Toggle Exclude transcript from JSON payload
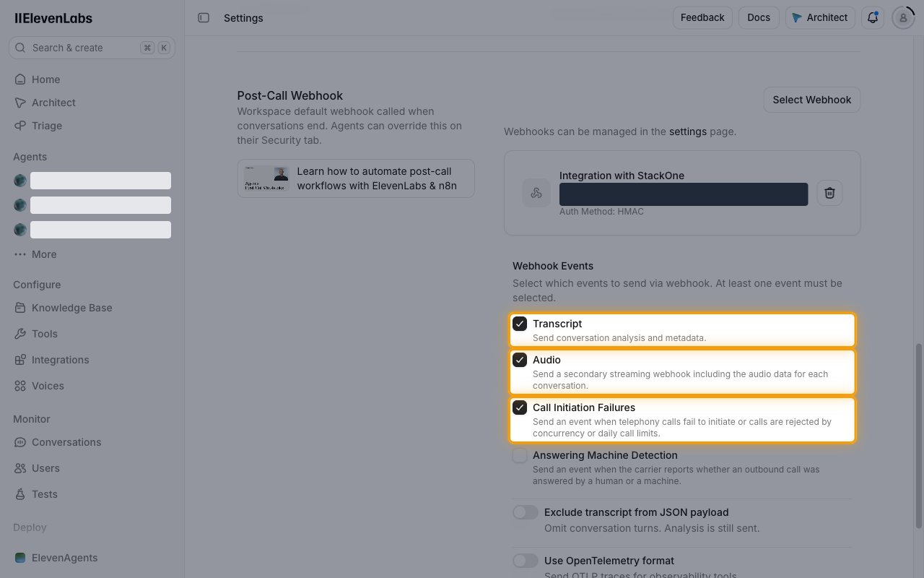Viewport: 924px width, 578px height. 526,512
